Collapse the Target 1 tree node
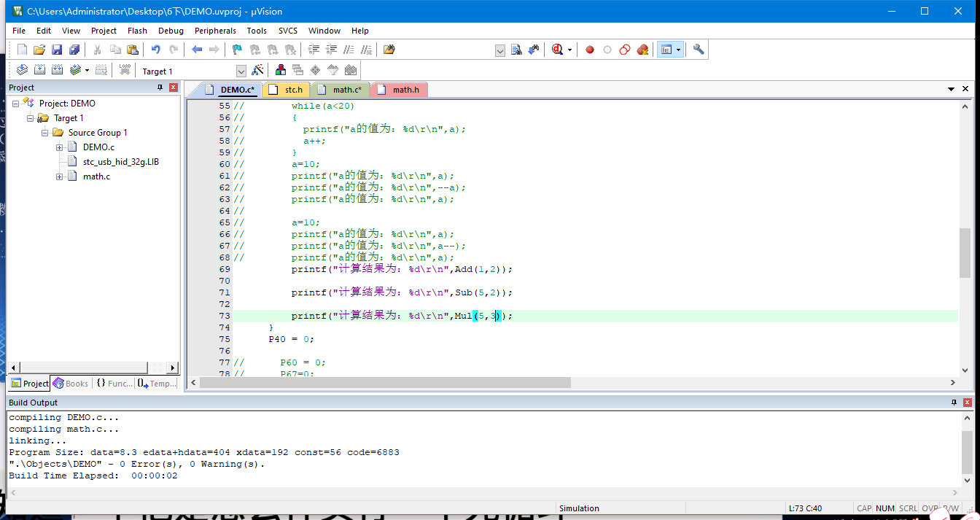 31,118
